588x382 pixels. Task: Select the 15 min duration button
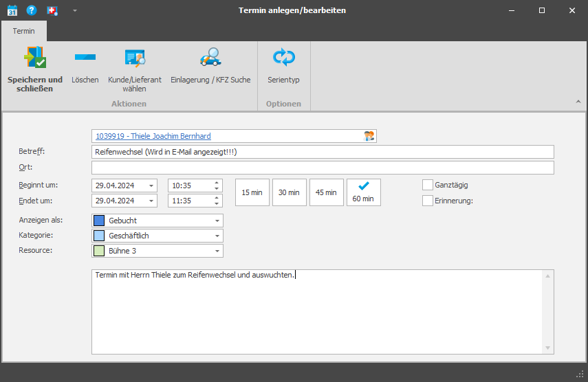coord(252,192)
